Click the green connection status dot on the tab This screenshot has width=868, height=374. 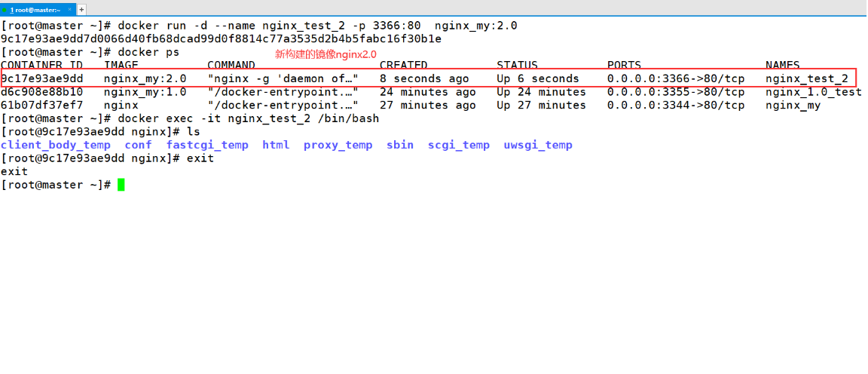pos(5,9)
